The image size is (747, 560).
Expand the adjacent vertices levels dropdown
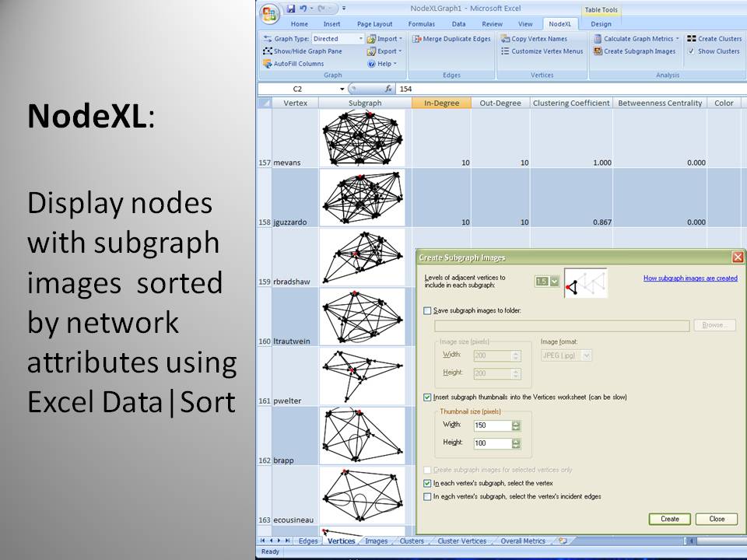click(554, 282)
